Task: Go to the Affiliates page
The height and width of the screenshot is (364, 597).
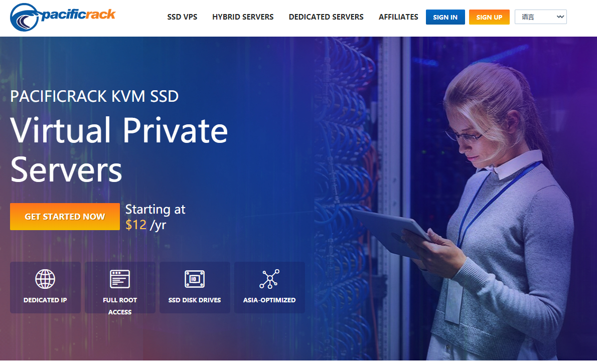Action: [x=398, y=17]
